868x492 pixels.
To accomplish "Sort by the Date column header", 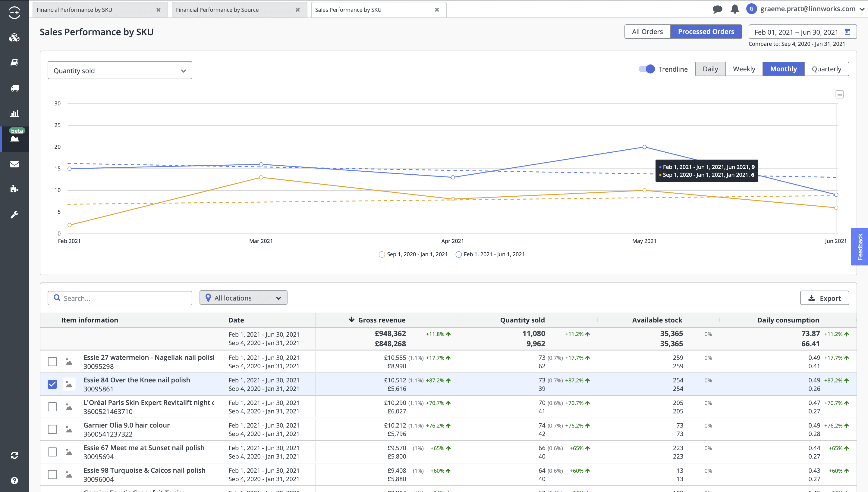I will [x=236, y=320].
